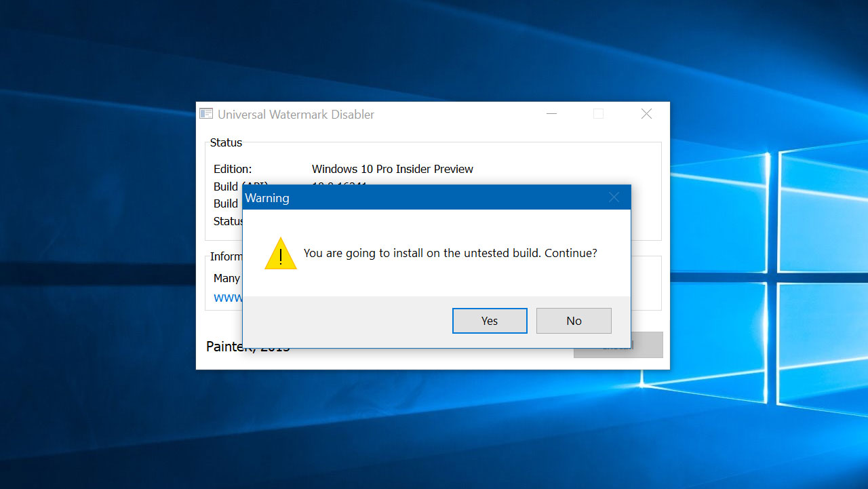This screenshot has height=489, width=868.
Task: Select the Universal Watermark Disabler title text
Action: (295, 115)
